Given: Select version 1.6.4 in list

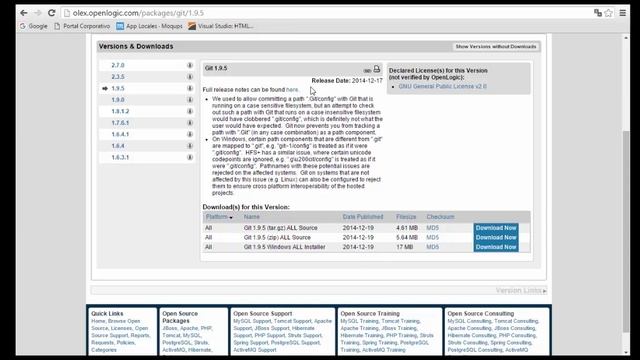Looking at the screenshot, I should tap(118, 146).
